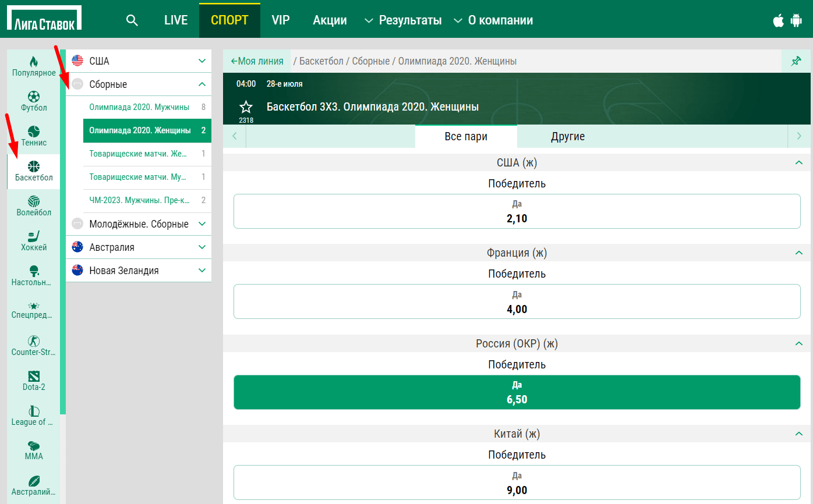Collapse the Китай (ж) market section
The width and height of the screenshot is (813, 504).
(x=799, y=434)
